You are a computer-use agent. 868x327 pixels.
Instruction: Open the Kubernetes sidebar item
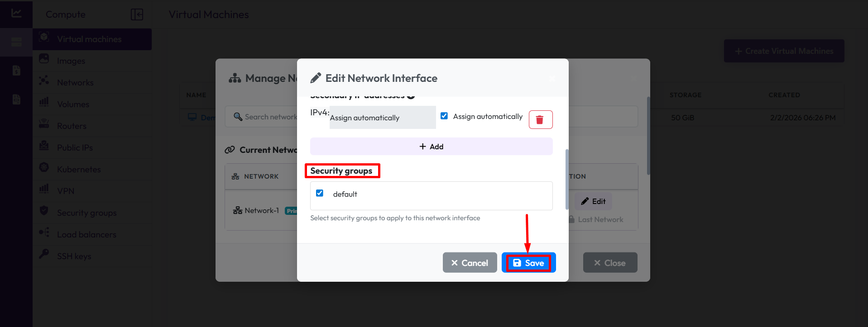79,169
